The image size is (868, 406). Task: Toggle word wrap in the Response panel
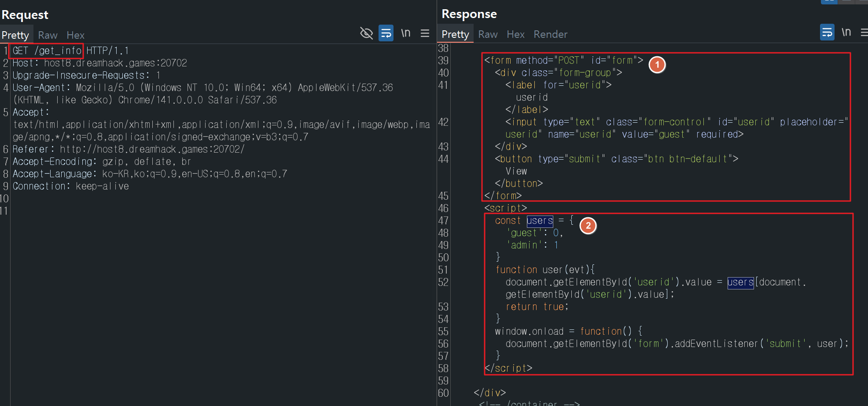click(827, 33)
